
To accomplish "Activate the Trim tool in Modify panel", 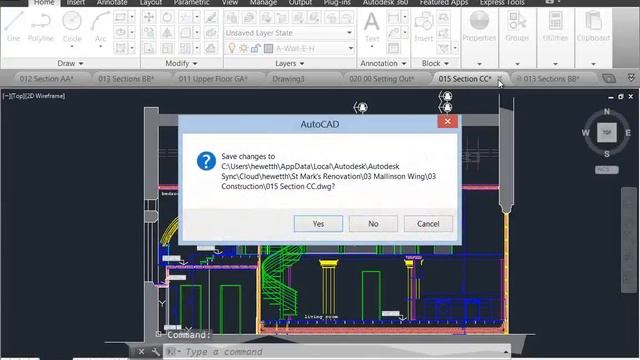I will 185,17.
